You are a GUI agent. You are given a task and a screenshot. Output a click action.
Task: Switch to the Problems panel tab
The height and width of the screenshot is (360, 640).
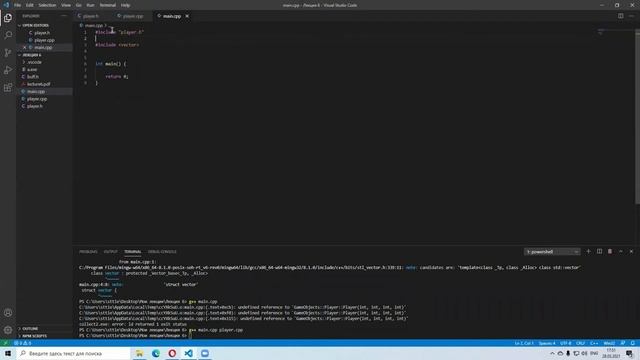pyautogui.click(x=88, y=251)
